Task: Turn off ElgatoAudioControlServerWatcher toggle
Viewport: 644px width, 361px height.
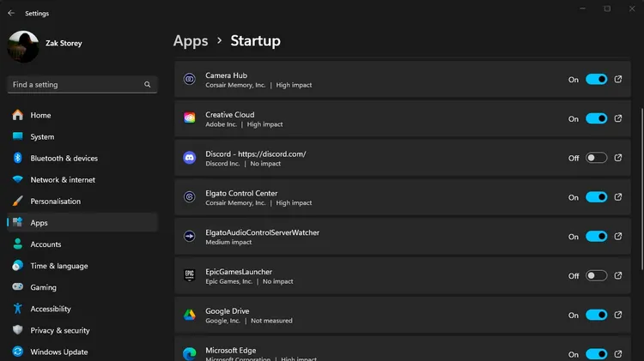Action: pyautogui.click(x=597, y=237)
